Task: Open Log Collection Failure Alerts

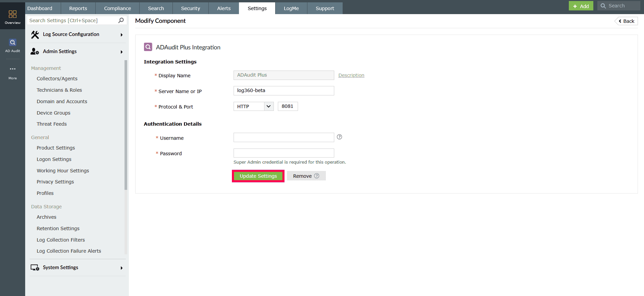Action: [x=69, y=251]
